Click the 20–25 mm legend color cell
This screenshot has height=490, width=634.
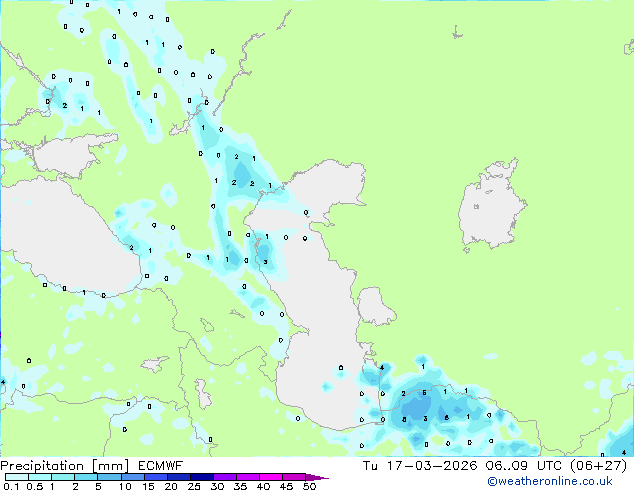178,477
